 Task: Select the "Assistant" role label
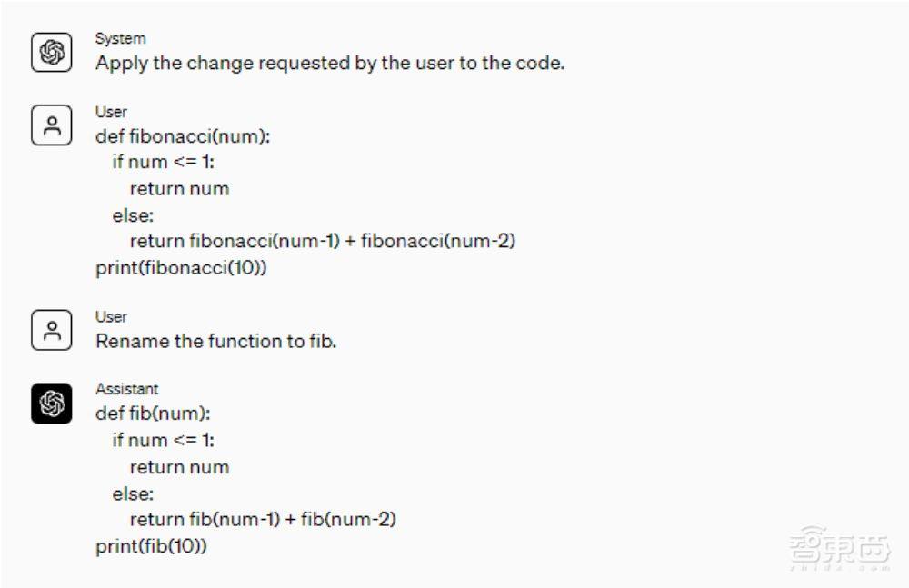[x=127, y=389]
